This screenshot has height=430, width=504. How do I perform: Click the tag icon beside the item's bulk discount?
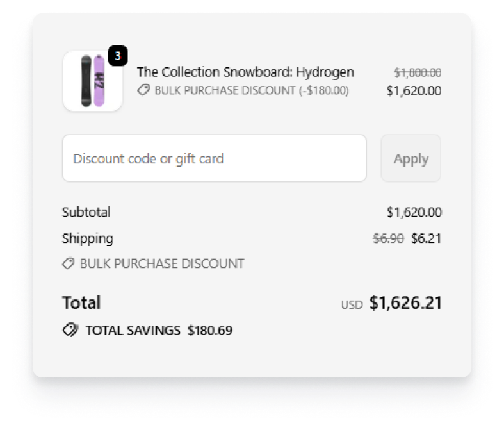pyautogui.click(x=143, y=91)
